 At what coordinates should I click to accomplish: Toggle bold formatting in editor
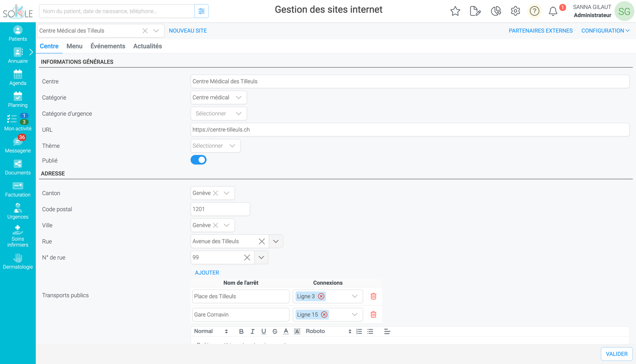point(241,331)
